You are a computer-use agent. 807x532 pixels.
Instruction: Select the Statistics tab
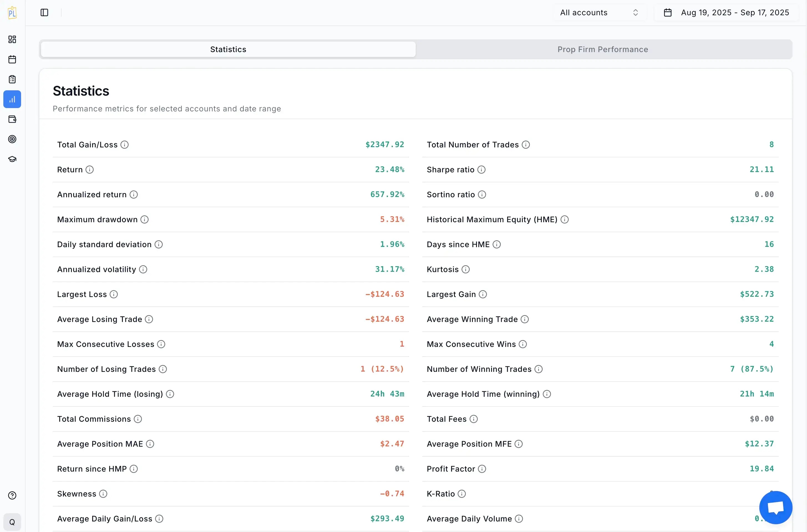[x=228, y=49]
